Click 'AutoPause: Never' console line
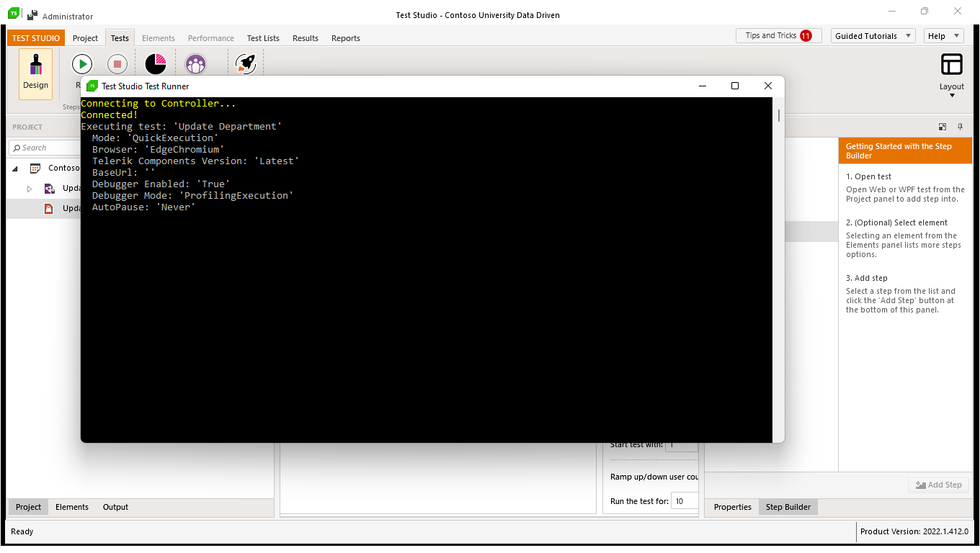This screenshot has height=553, width=980. (143, 207)
